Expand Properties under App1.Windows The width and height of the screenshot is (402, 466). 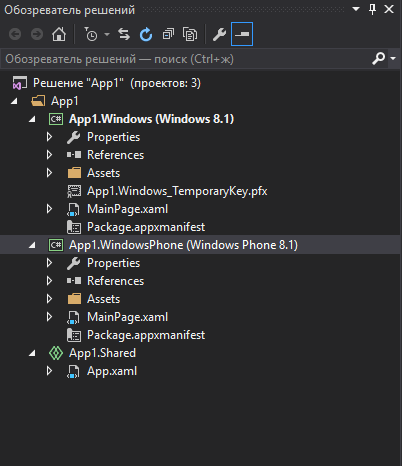click(x=49, y=137)
